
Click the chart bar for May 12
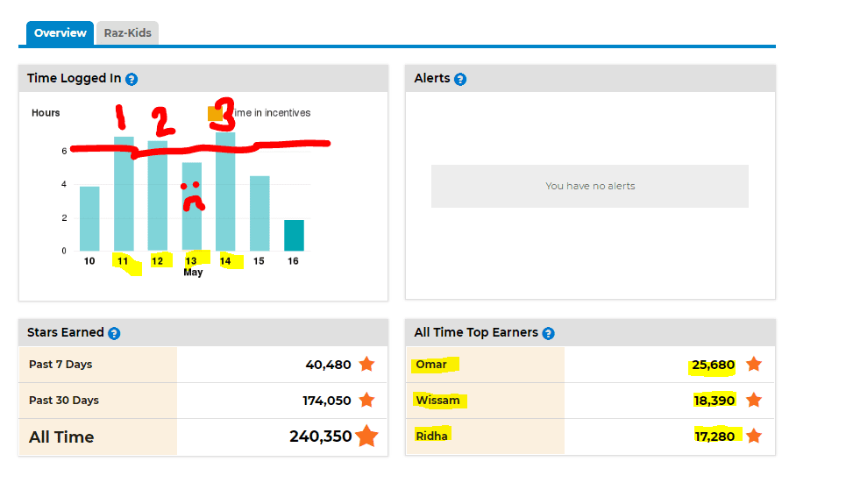[x=158, y=195]
